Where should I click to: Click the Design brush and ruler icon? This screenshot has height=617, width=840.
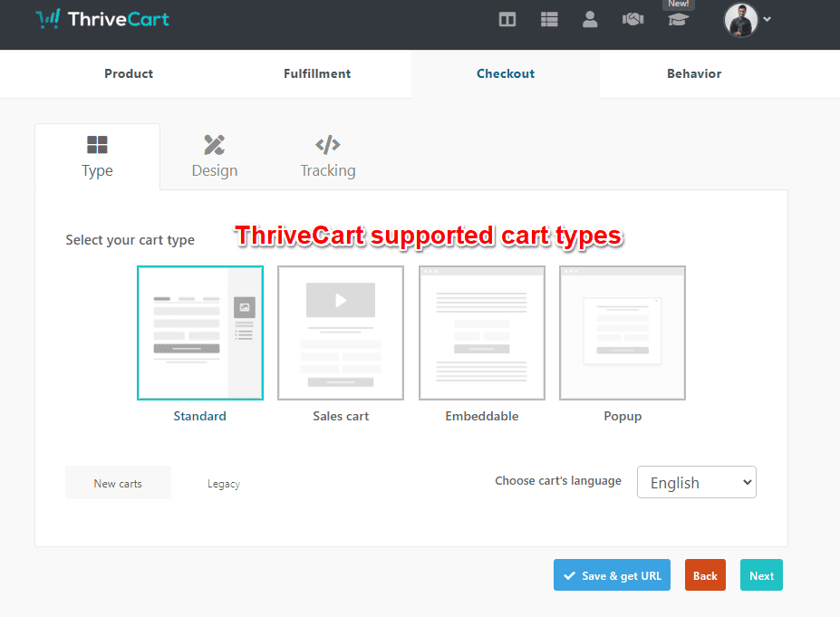(x=214, y=145)
